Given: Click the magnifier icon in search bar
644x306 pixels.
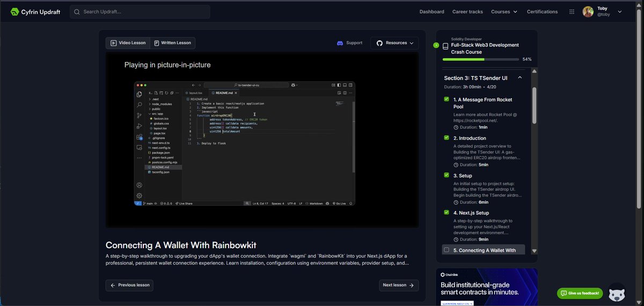Looking at the screenshot, I should click(77, 12).
